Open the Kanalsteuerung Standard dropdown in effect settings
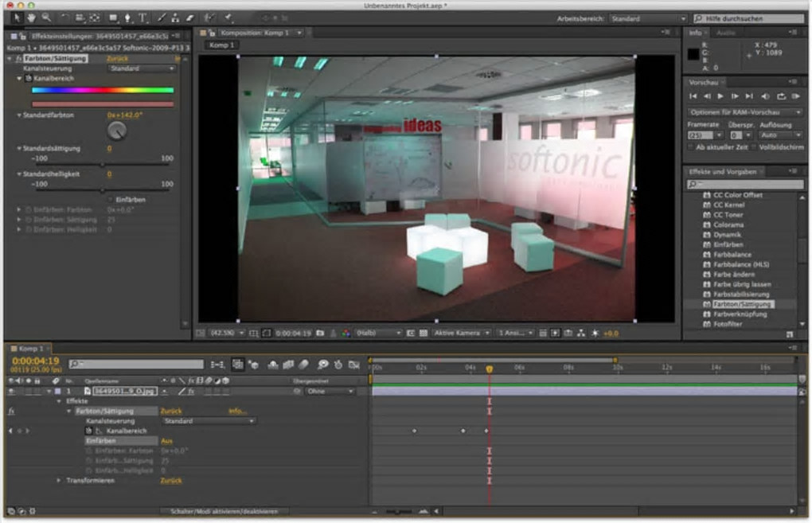Screen dimensions: 812x523 (x=141, y=69)
